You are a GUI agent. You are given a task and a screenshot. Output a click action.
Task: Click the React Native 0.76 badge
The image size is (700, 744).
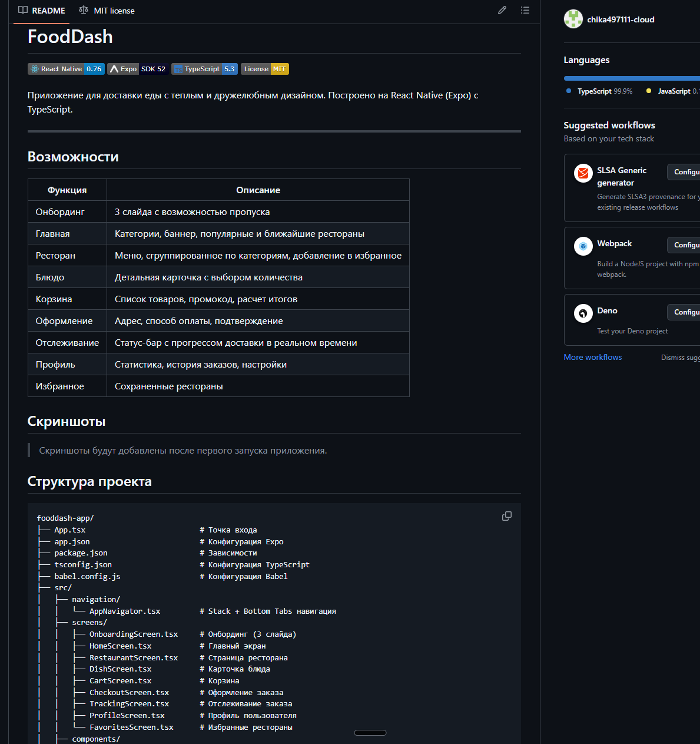66,69
